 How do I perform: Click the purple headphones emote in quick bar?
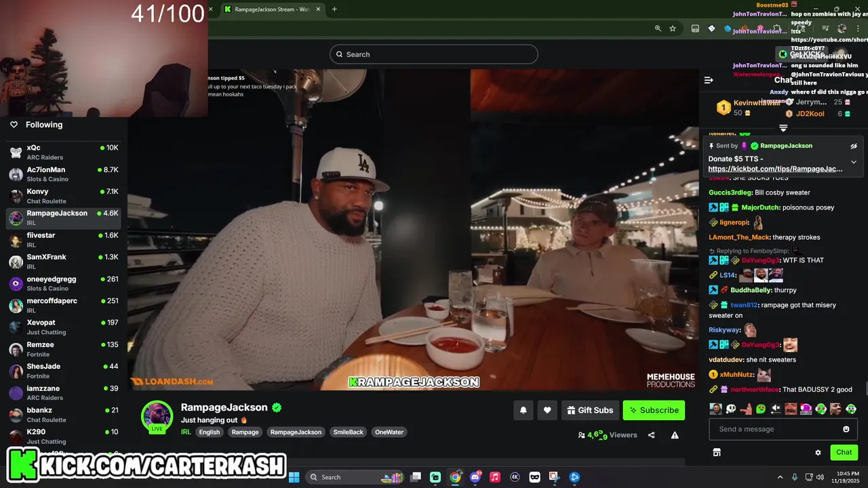[806, 409]
